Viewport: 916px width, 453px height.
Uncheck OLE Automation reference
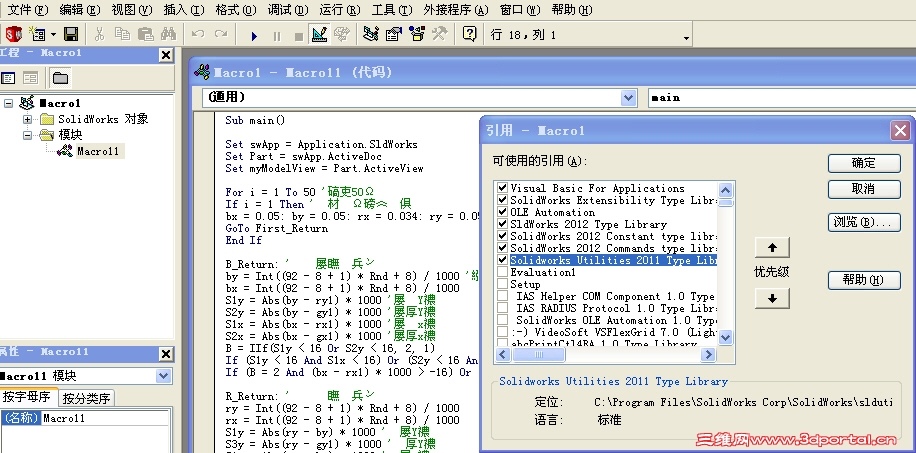[502, 212]
